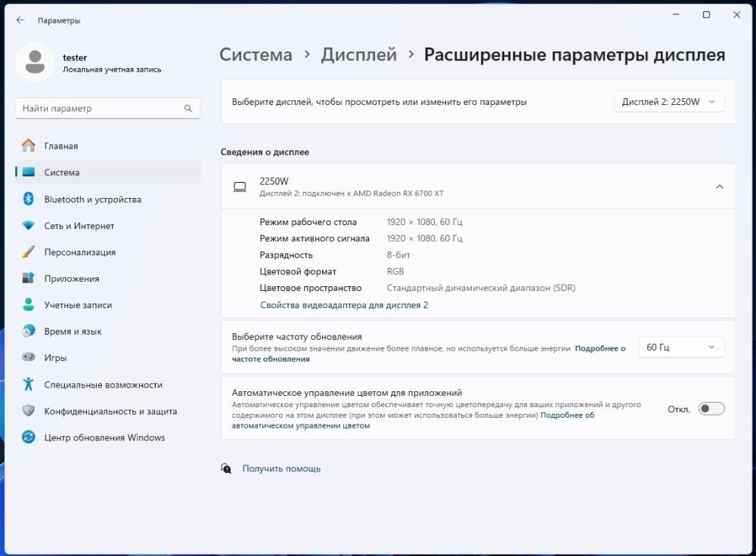This screenshot has height=556, width=756.
Task: Open Учетные записи settings
Action: (x=108, y=305)
